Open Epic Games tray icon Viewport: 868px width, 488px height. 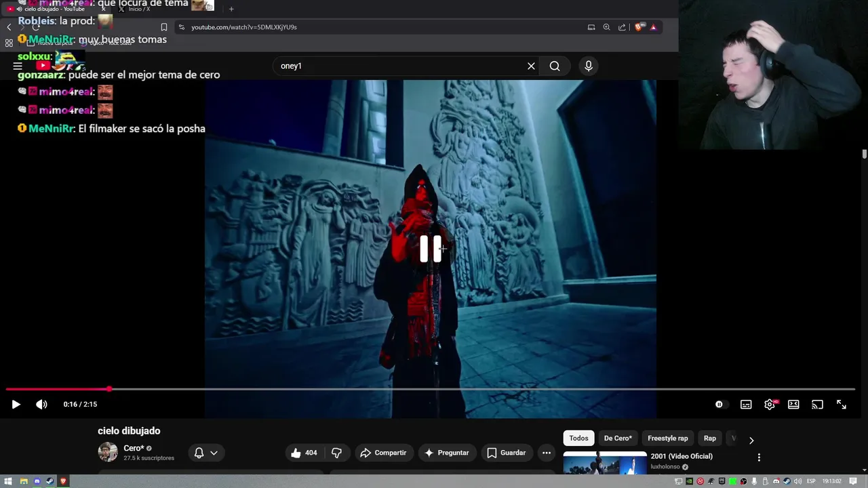[x=722, y=481]
